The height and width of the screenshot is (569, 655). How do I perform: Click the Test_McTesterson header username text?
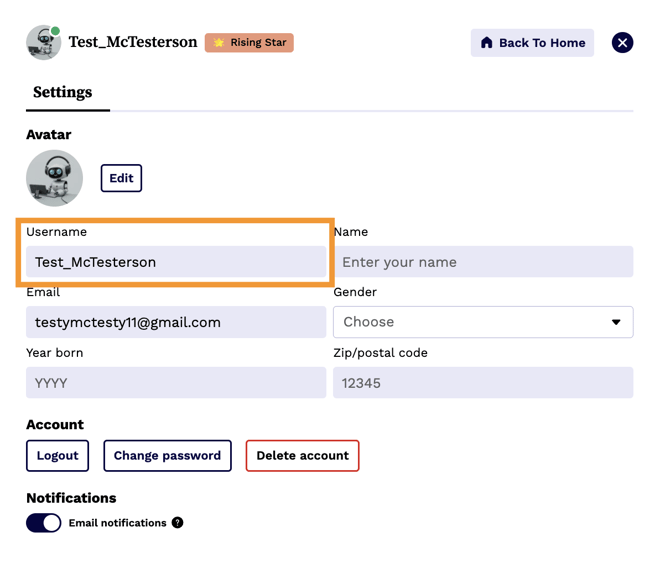click(x=133, y=43)
